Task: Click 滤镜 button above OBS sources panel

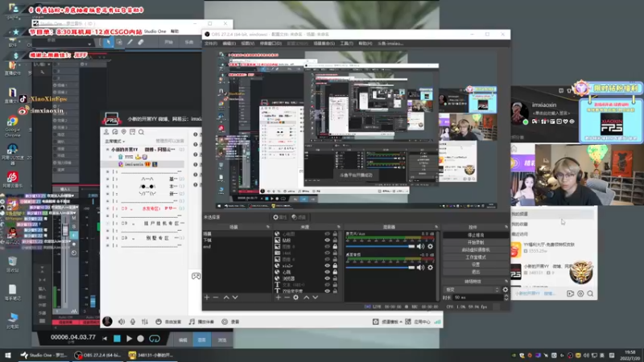Action: [299, 217]
